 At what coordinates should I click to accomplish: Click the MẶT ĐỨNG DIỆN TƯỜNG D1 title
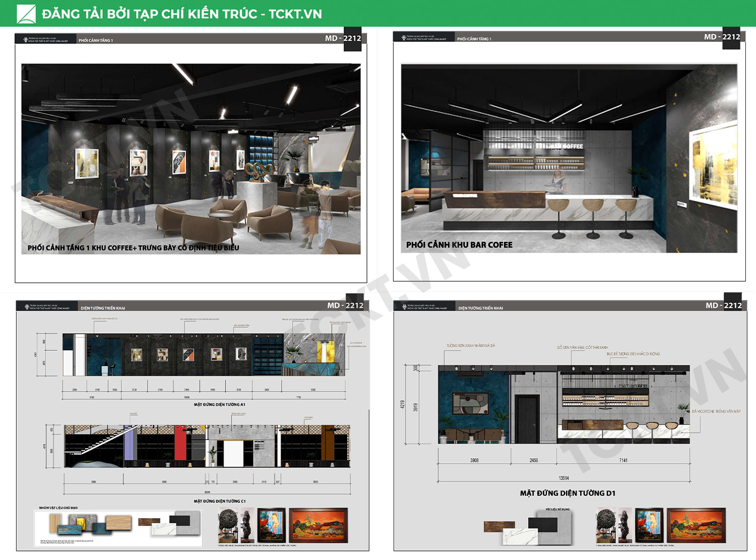[x=568, y=493]
